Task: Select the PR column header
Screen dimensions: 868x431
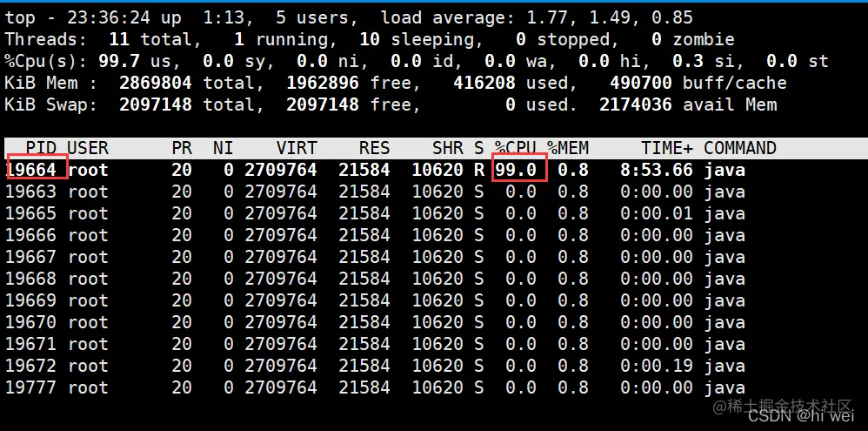Action: click(x=182, y=148)
